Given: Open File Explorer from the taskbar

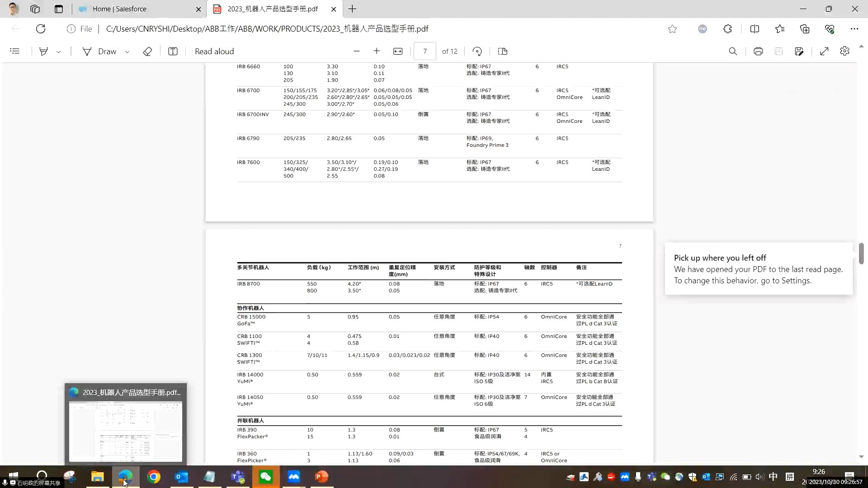Looking at the screenshot, I should [98, 477].
